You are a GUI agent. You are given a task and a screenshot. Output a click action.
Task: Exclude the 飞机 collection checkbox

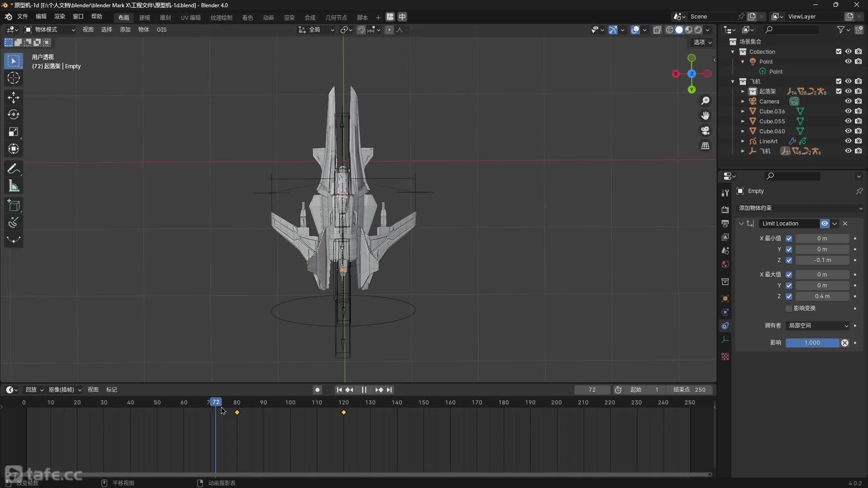[839, 81]
